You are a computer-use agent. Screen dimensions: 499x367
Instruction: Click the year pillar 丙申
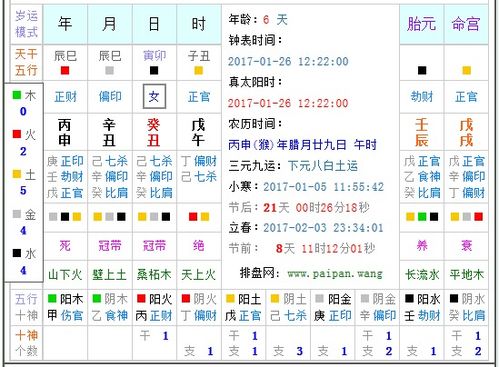65,132
